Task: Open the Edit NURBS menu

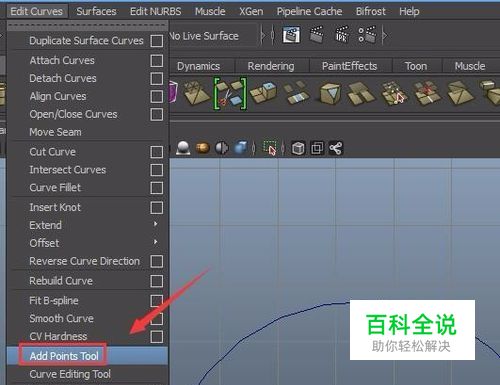Action: pos(156,11)
